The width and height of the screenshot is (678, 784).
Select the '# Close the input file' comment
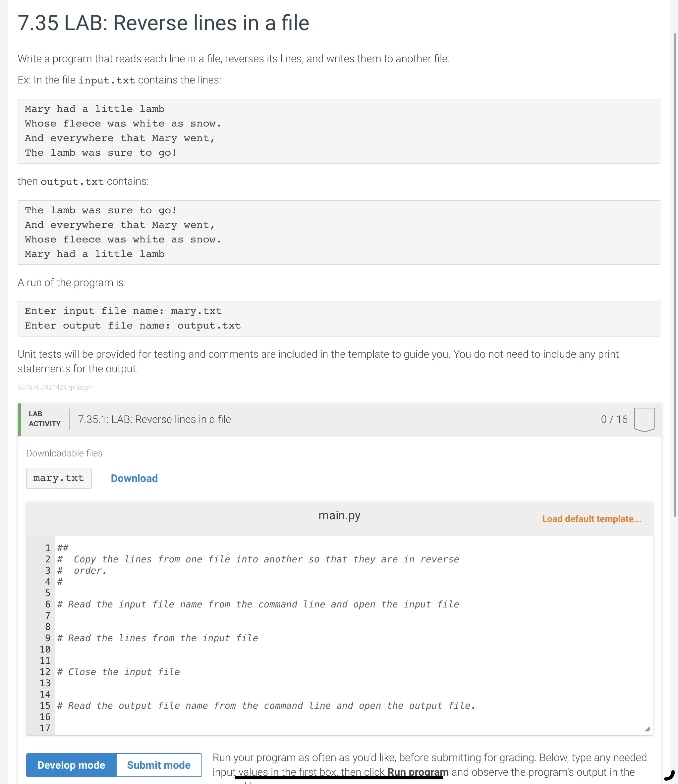coord(118,672)
